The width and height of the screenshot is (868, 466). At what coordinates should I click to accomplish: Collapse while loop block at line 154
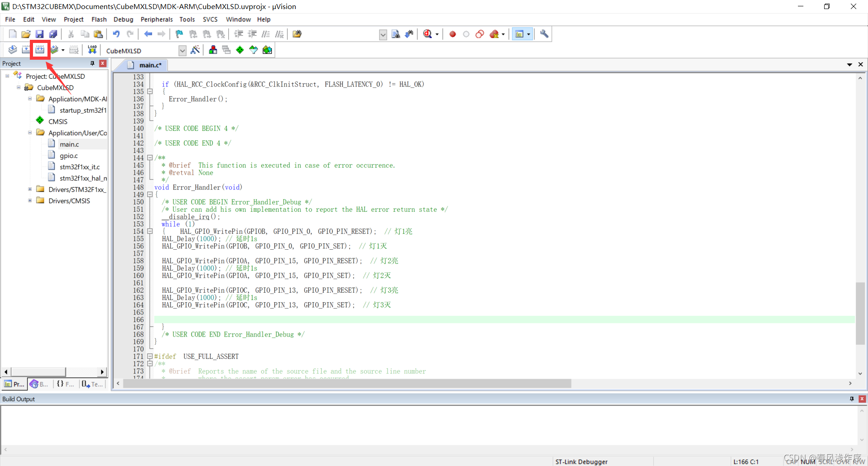coord(150,231)
